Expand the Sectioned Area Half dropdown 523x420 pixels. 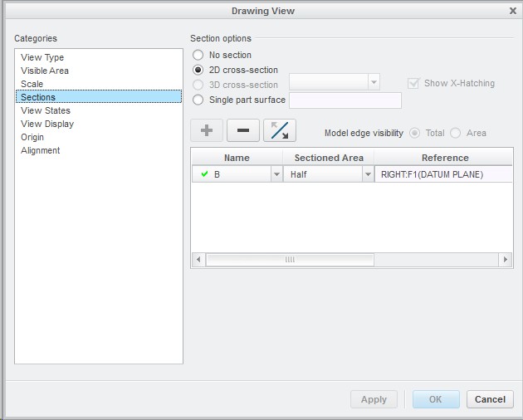pyautogui.click(x=368, y=174)
